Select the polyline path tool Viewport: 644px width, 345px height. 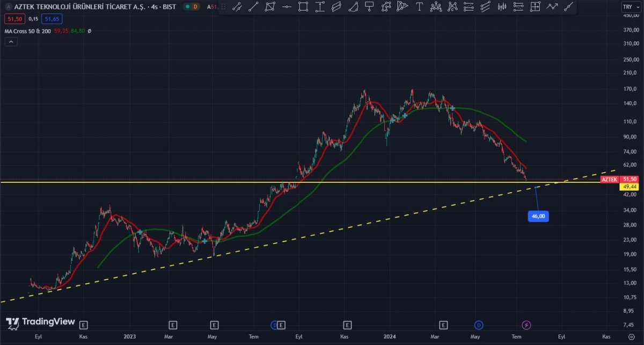pos(386,7)
